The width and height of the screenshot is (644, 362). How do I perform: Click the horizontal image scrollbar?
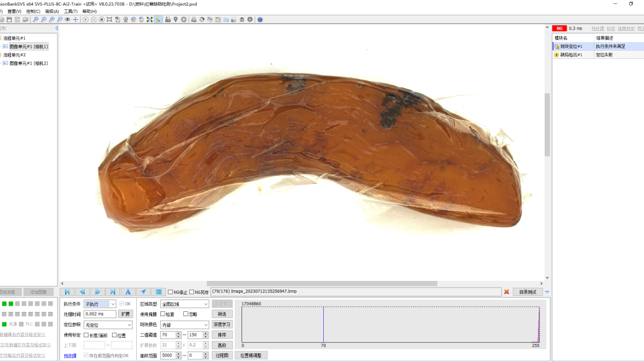click(x=322, y=283)
